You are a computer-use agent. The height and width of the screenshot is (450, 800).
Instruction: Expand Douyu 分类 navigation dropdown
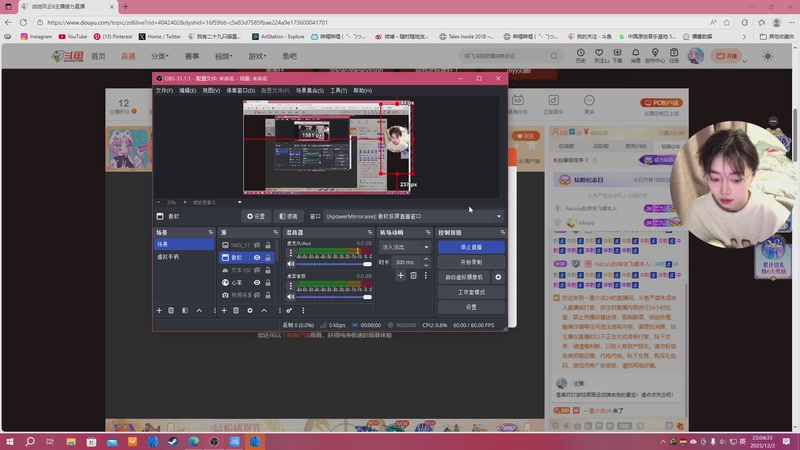(160, 56)
